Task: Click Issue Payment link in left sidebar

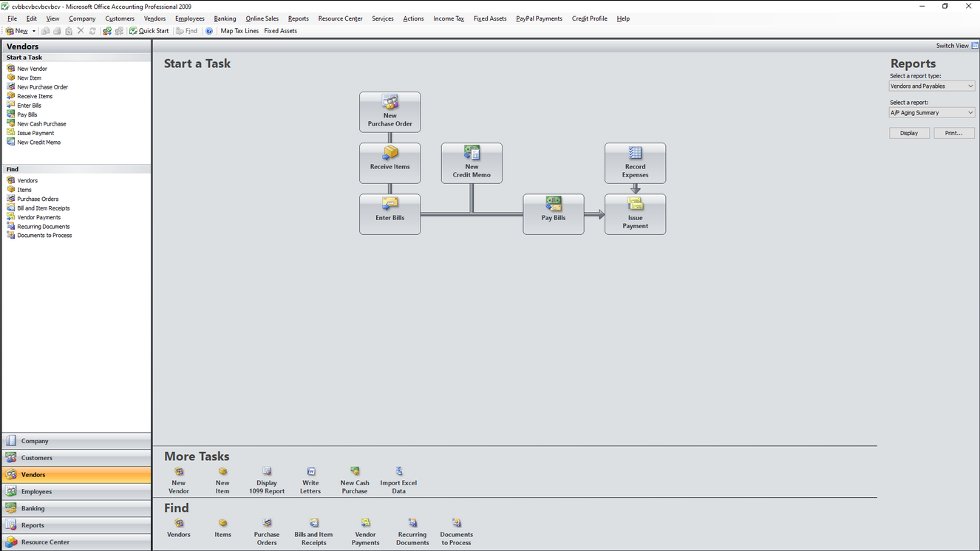Action: (x=35, y=133)
